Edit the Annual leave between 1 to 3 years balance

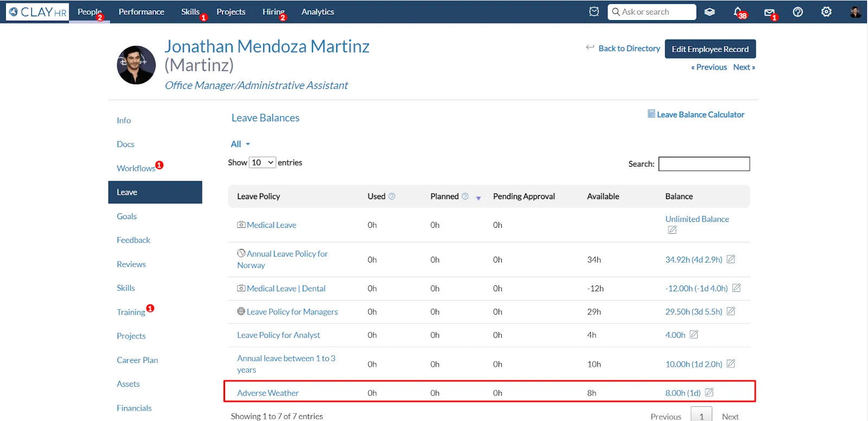731,364
